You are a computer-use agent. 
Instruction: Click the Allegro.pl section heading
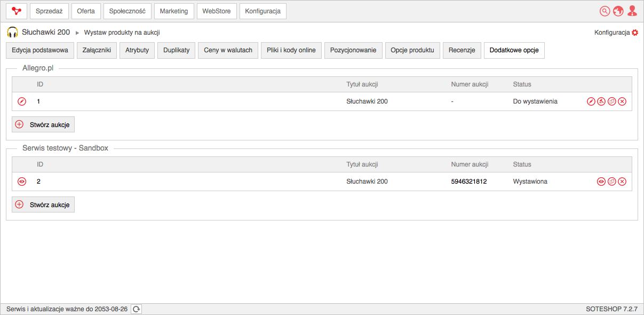[38, 68]
